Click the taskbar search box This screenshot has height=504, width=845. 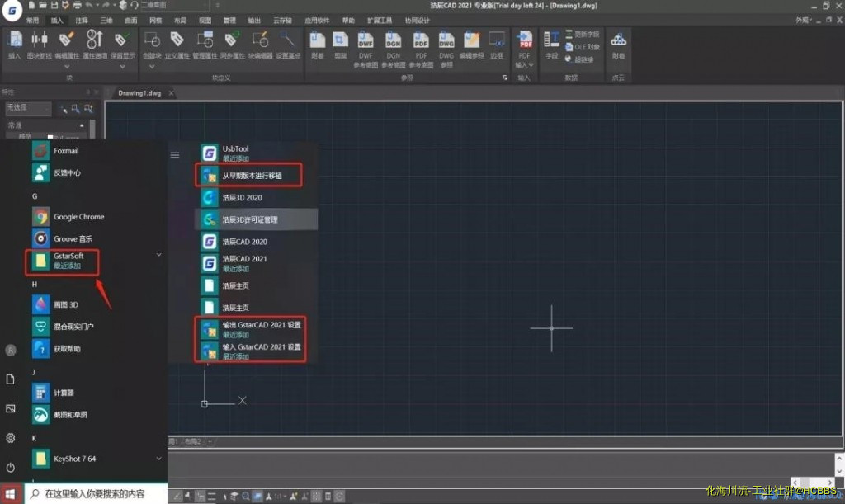(95, 493)
